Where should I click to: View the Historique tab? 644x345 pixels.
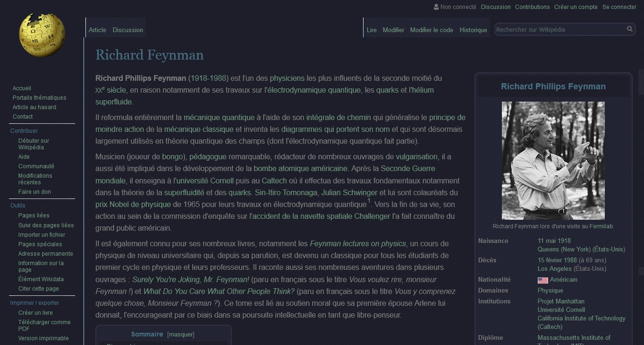point(473,30)
